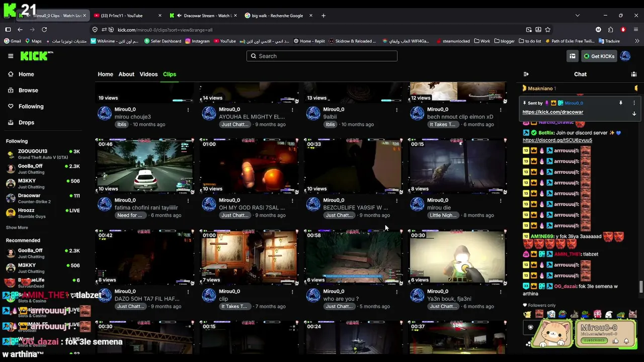Click 'Little Nigh...' category tag

[x=443, y=215]
